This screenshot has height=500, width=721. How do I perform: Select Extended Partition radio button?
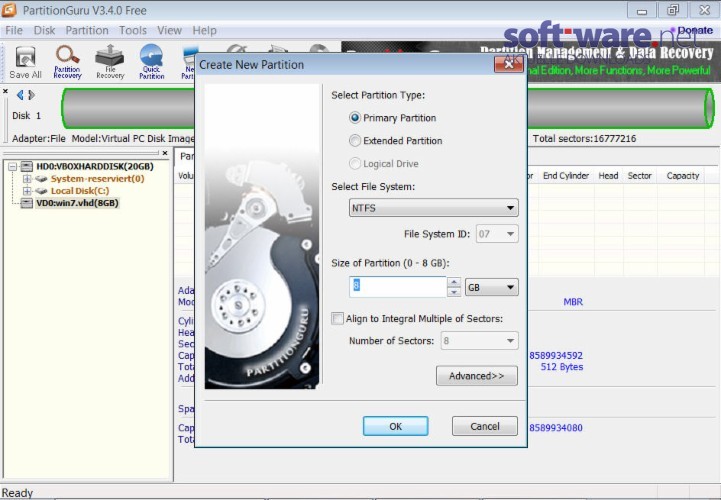pos(355,141)
